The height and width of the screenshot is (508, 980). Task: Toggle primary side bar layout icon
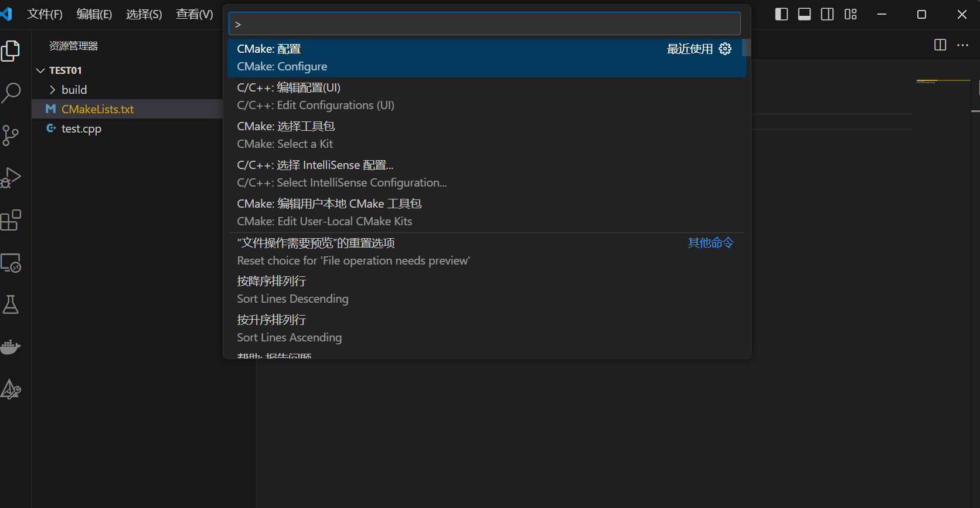(x=781, y=14)
